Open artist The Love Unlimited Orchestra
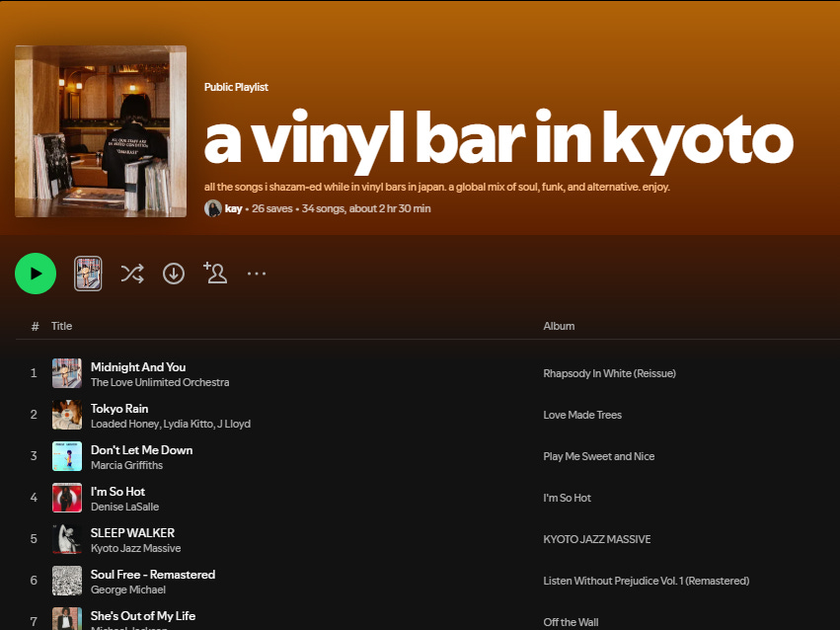 point(160,382)
